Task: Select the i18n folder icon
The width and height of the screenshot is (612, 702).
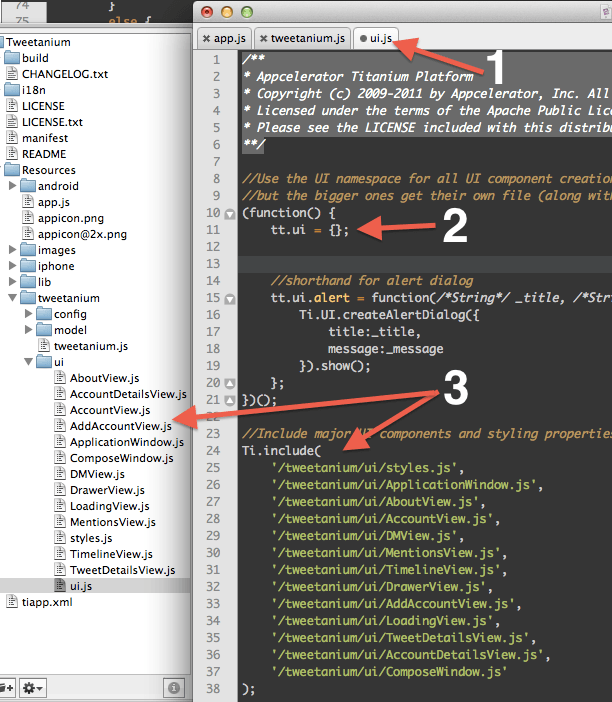Action: [12, 90]
